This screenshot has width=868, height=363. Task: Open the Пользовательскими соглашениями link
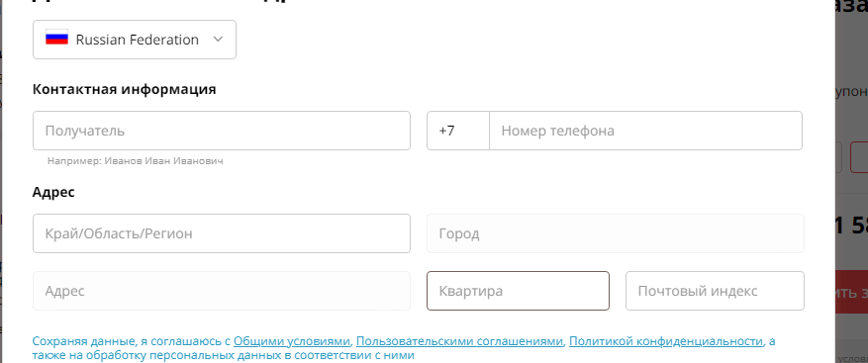(x=459, y=341)
